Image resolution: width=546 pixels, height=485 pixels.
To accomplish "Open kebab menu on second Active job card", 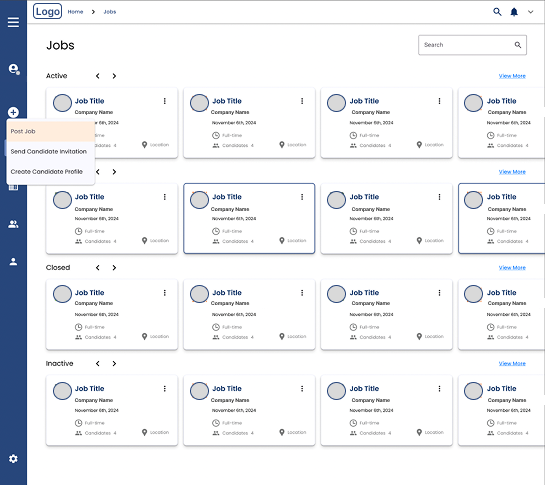I will [302, 101].
